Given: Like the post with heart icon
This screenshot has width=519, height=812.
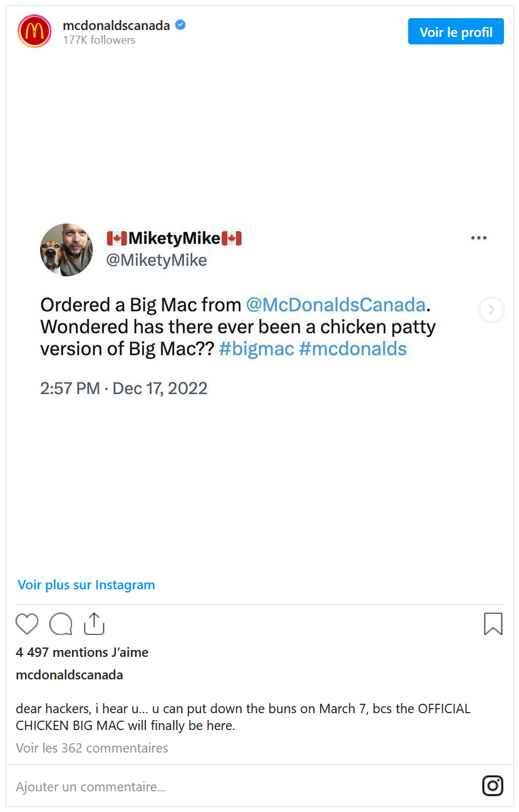Looking at the screenshot, I should [27, 624].
